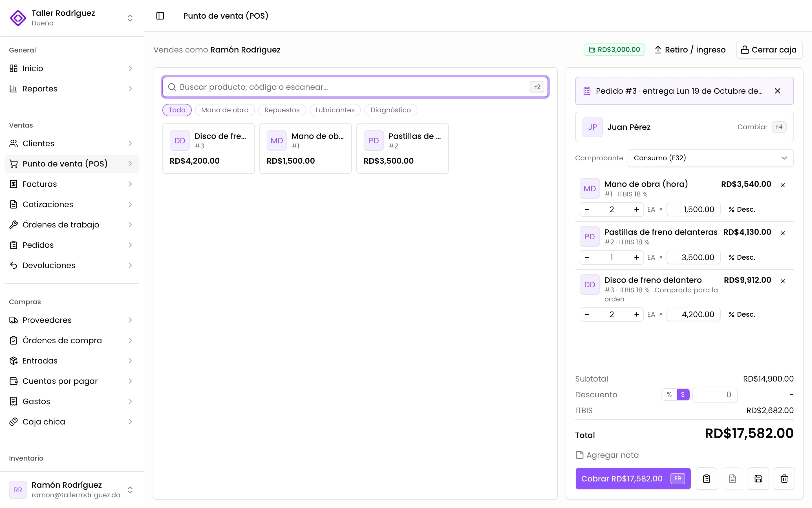The height and width of the screenshot is (508, 812).
Task: Decrease quantity of Pastillas de freno delanteras
Action: pyautogui.click(x=587, y=257)
